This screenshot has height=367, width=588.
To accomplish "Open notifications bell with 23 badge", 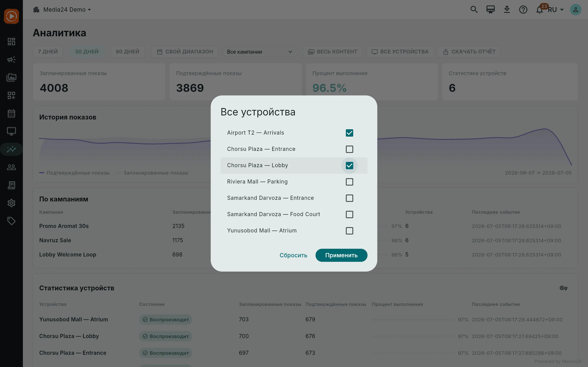I will pos(539,10).
